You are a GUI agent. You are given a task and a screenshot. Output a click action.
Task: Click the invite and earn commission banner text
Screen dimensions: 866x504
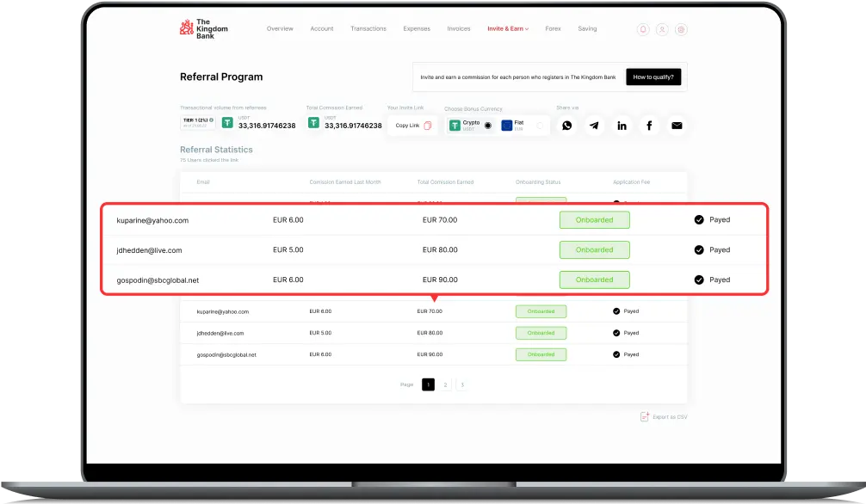[518, 77]
